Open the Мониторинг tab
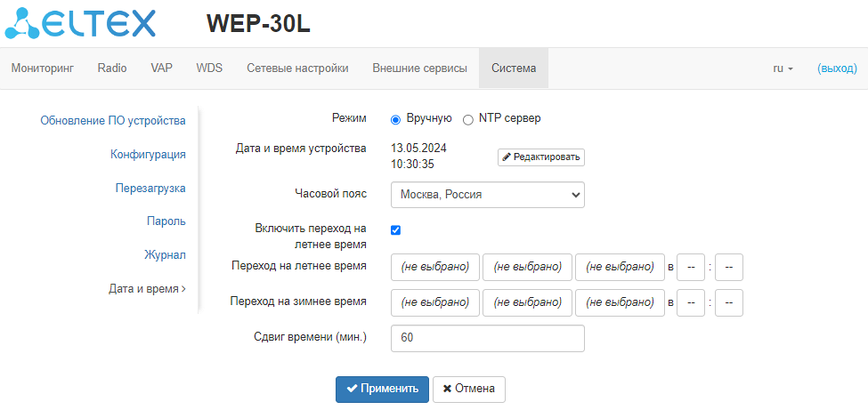 pos(42,68)
